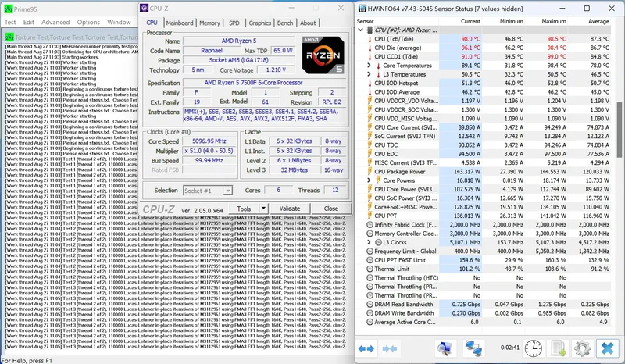This screenshot has height=364, width=625.
Task: Select the Thermal Throttling (HTC) row
Action: coord(483,278)
